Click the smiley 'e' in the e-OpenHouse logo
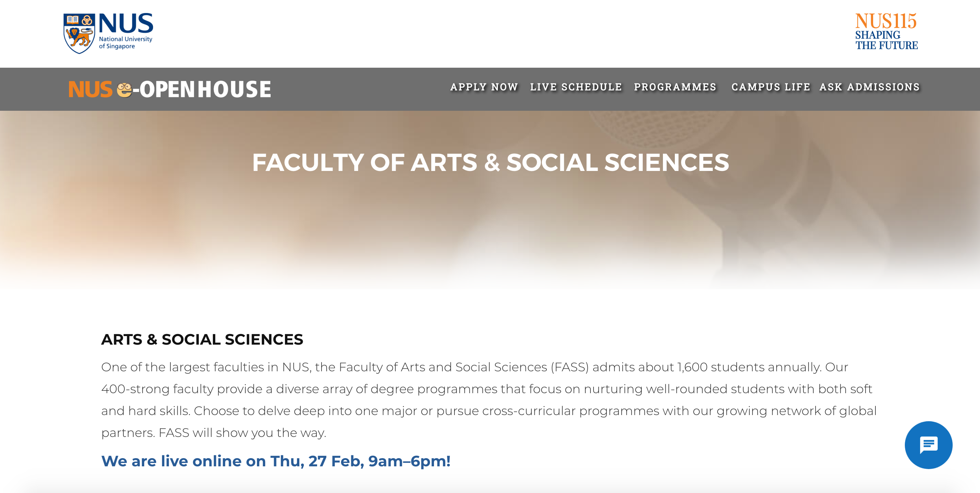This screenshot has height=493, width=980. point(125,89)
